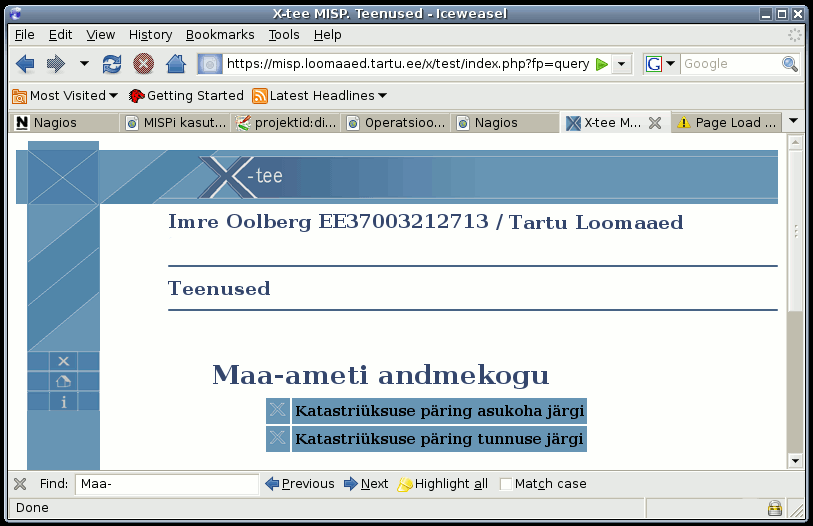Click the Teenused heading
This screenshot has height=526, width=813.
tap(219, 288)
